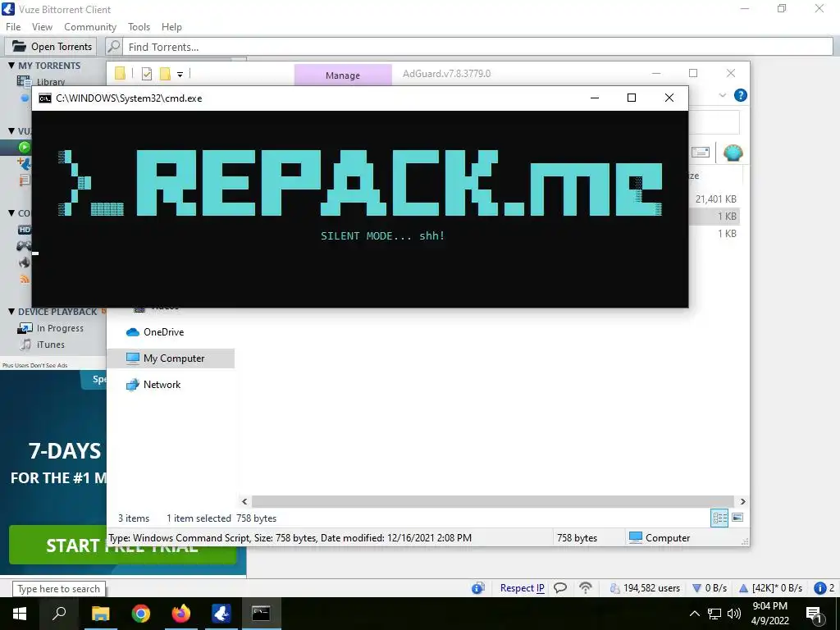
Task: Open Google Chrome from the taskbar
Action: pos(141,614)
